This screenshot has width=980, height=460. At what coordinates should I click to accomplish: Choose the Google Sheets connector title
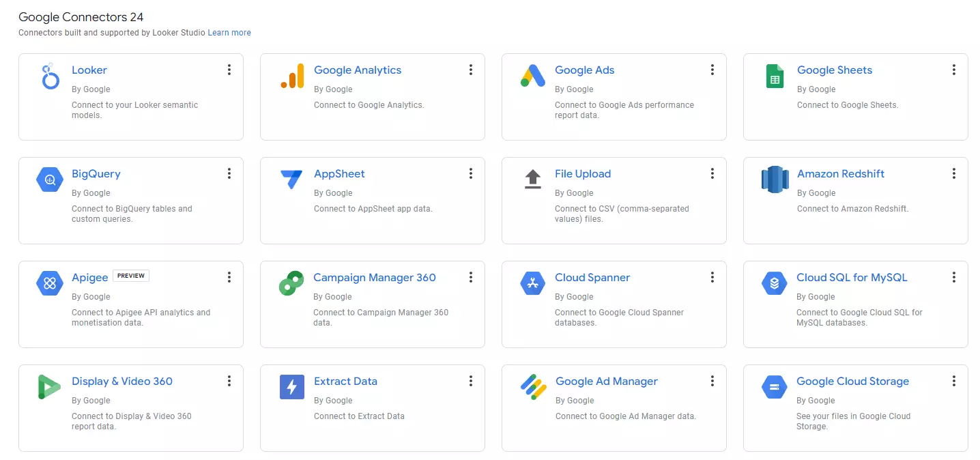pyautogui.click(x=835, y=70)
